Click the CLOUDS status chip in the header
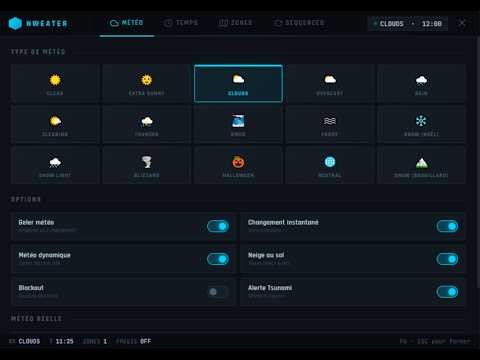 coord(388,24)
